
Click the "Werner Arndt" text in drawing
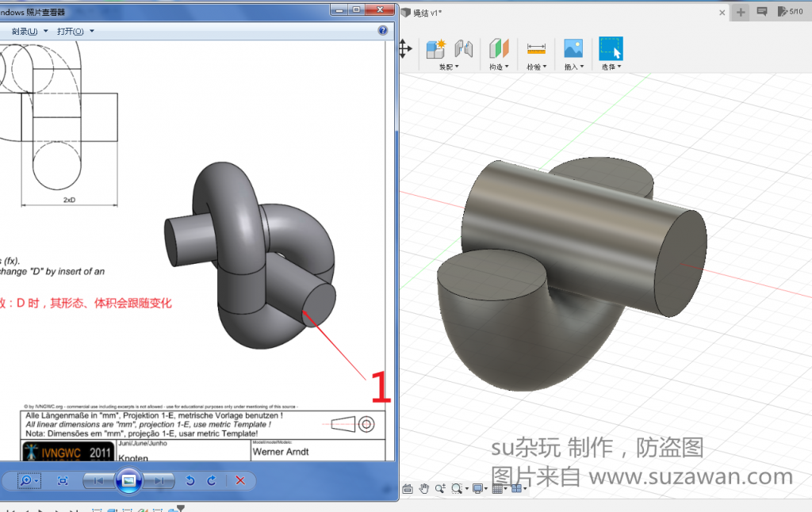coord(281,452)
